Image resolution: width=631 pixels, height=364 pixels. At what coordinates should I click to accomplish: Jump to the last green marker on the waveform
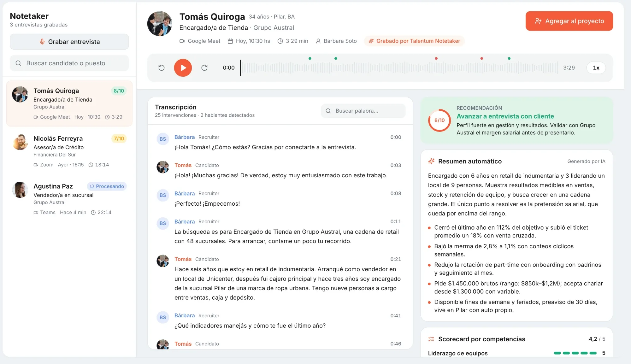(509, 58)
